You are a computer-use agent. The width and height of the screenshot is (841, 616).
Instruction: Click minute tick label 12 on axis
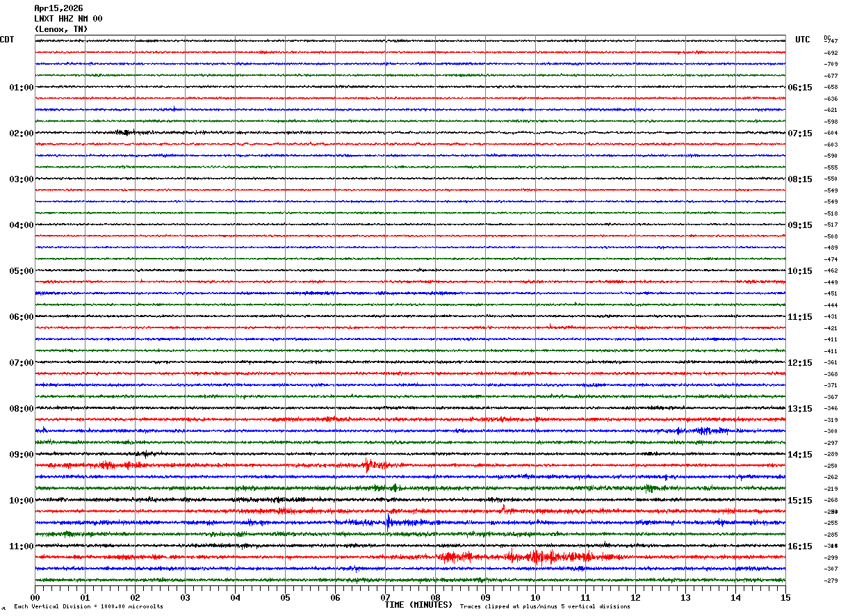tap(635, 597)
